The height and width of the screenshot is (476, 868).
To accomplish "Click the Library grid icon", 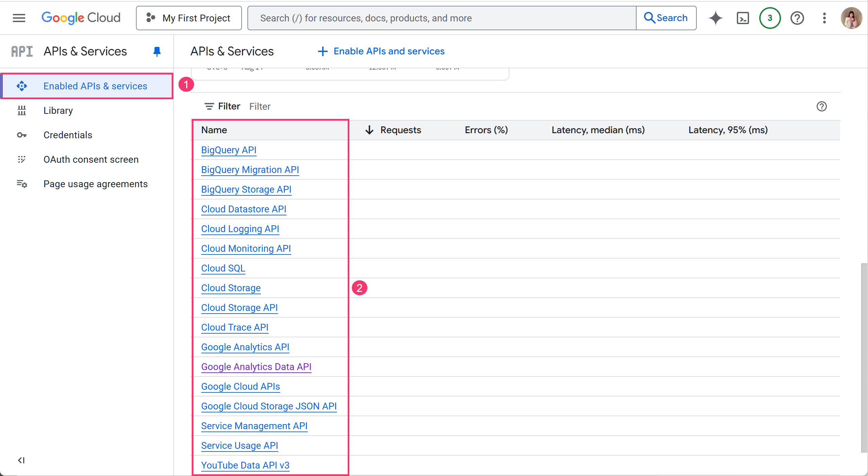I will click(22, 110).
